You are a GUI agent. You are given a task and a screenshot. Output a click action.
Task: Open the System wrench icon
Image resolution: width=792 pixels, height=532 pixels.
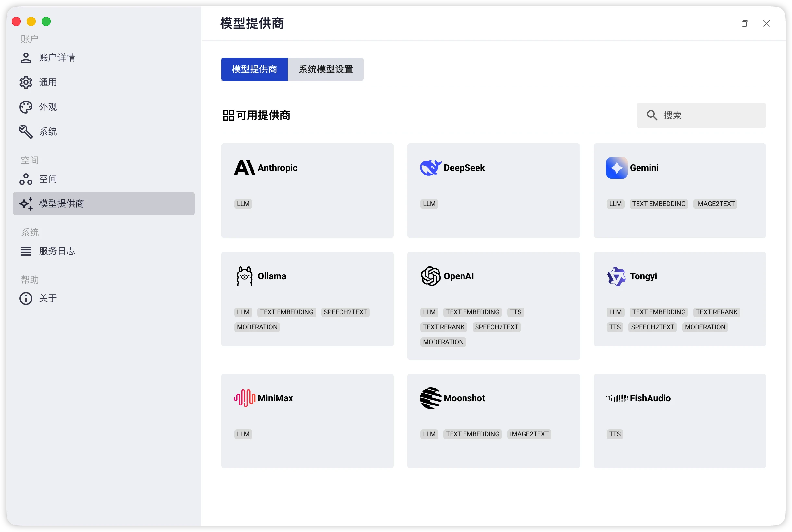point(26,132)
